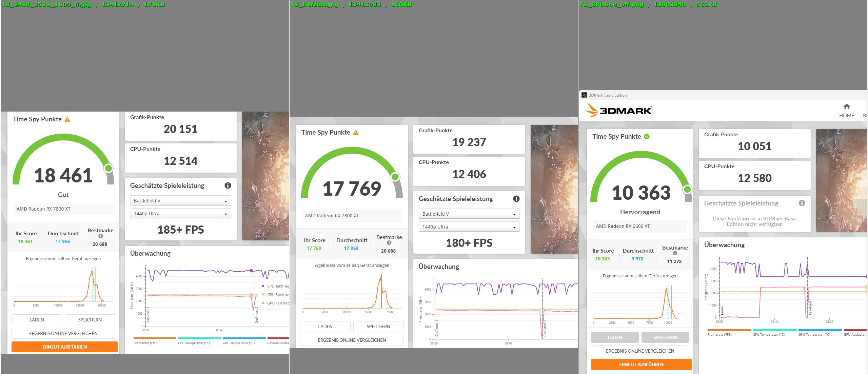Switch to GPU-Temperatur tab in the 10 363 result
This screenshot has width=868, height=374.
click(820, 333)
